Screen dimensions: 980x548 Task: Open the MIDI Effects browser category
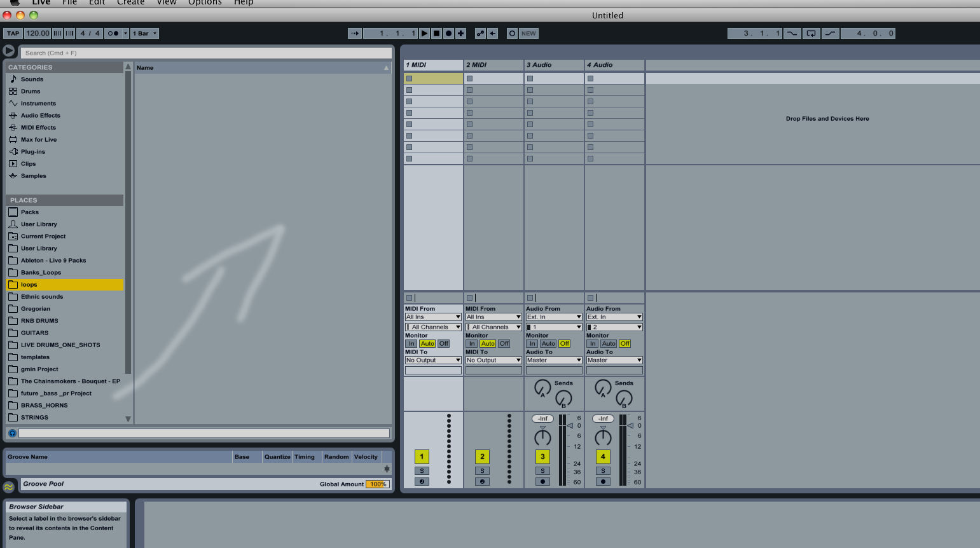tap(38, 127)
